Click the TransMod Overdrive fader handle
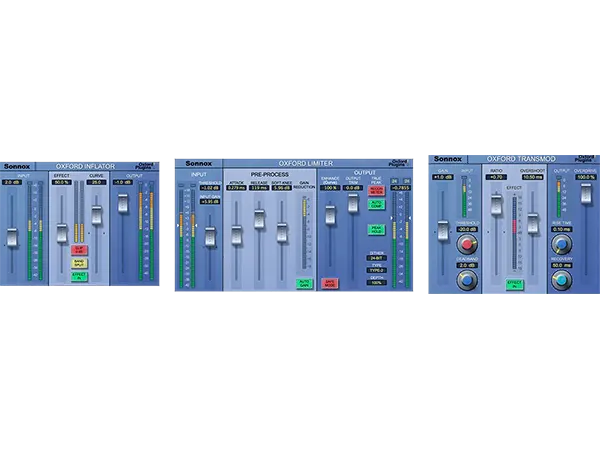 point(586,193)
